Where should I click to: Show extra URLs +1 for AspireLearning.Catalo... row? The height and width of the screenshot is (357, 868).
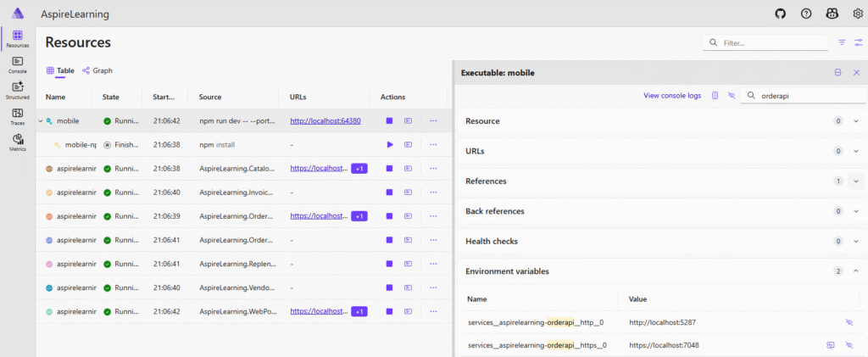click(359, 168)
